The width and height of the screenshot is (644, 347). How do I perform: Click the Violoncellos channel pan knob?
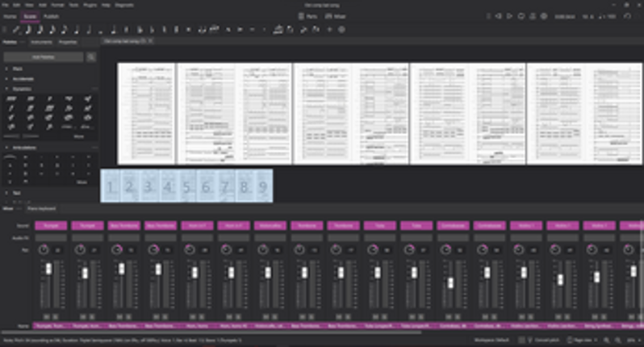pyautogui.click(x=263, y=249)
